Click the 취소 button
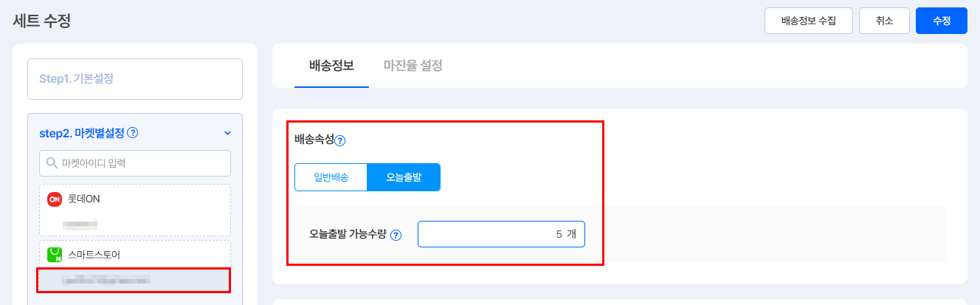The height and width of the screenshot is (305, 980). tap(884, 21)
